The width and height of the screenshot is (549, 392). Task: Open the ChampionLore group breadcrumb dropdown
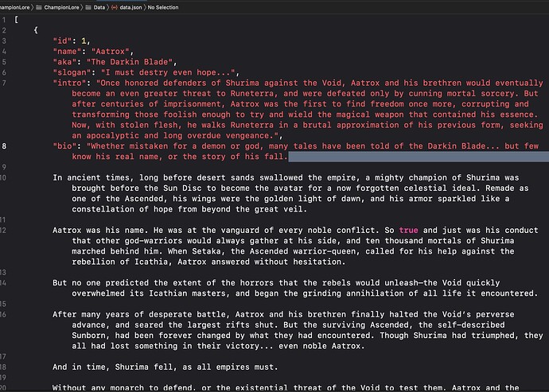pos(61,7)
